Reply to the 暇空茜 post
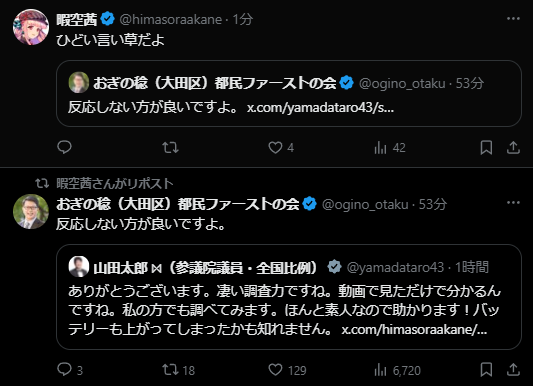The image size is (533, 386). (64, 148)
